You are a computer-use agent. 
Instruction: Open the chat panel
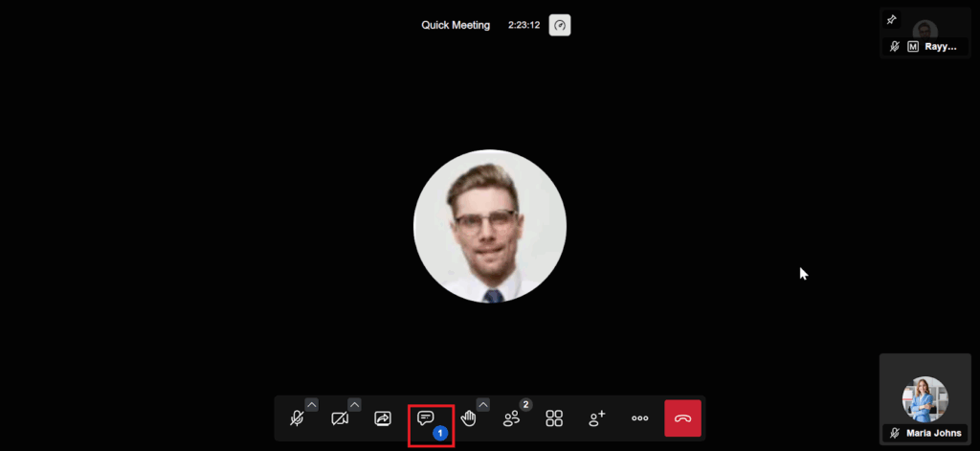pos(426,418)
